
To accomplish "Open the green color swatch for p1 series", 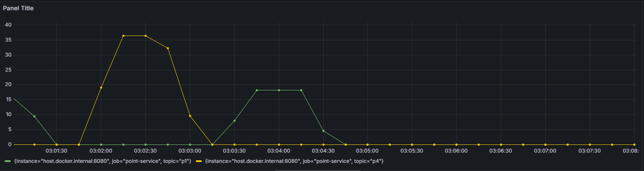I will [8, 161].
